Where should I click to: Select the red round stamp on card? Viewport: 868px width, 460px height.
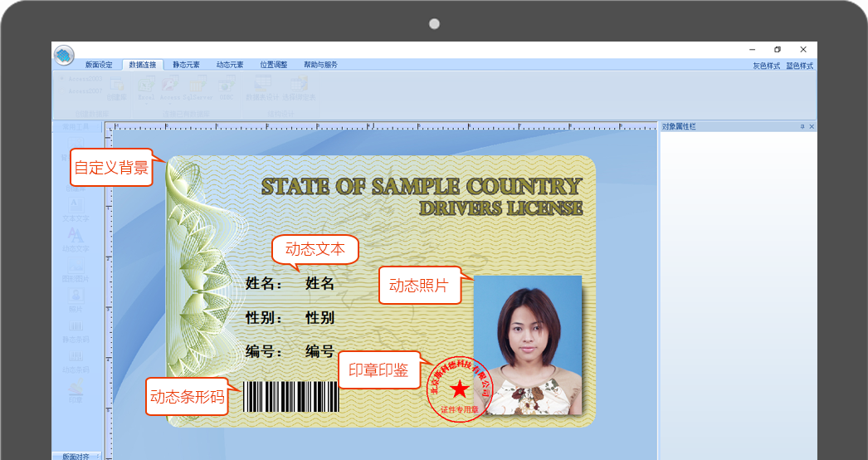[x=460, y=389]
